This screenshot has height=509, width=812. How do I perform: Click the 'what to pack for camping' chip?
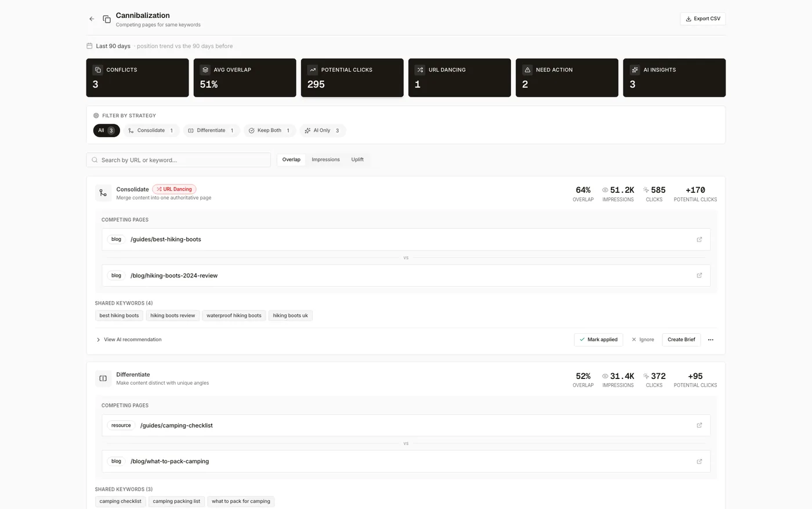click(241, 501)
